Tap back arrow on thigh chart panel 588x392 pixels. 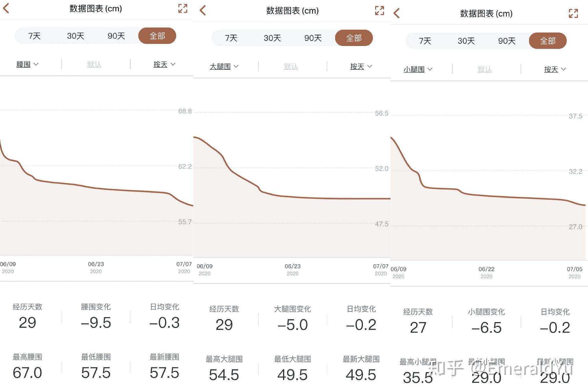203,10
